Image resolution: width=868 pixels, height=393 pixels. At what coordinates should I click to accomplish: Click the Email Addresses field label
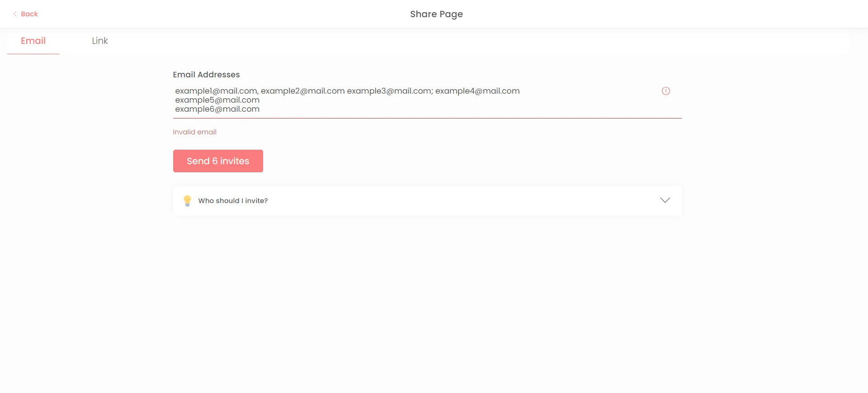[x=206, y=75]
